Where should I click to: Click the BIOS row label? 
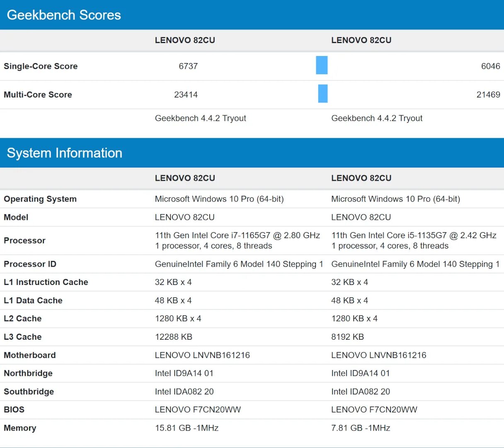click(x=14, y=410)
